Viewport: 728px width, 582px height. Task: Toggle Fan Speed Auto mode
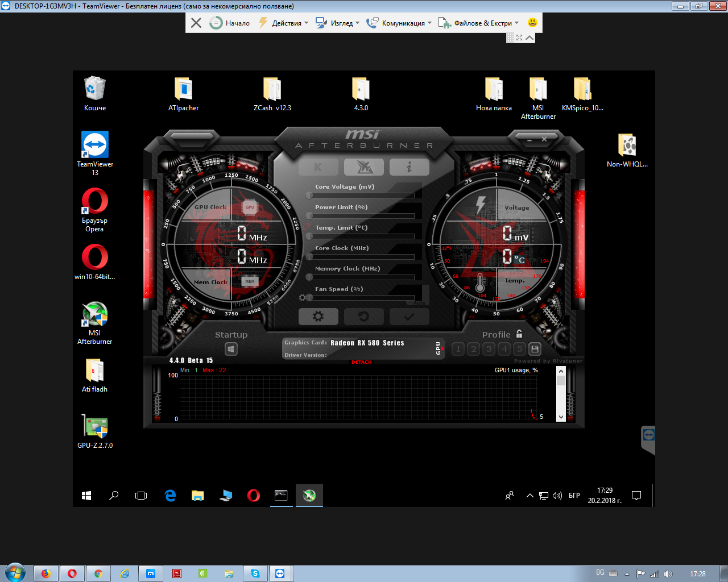pyautogui.click(x=419, y=303)
